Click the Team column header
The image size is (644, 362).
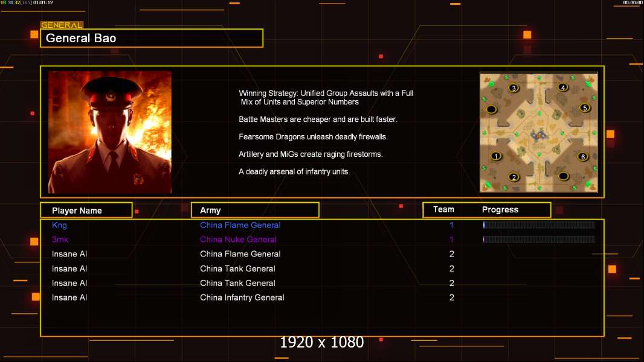click(443, 209)
